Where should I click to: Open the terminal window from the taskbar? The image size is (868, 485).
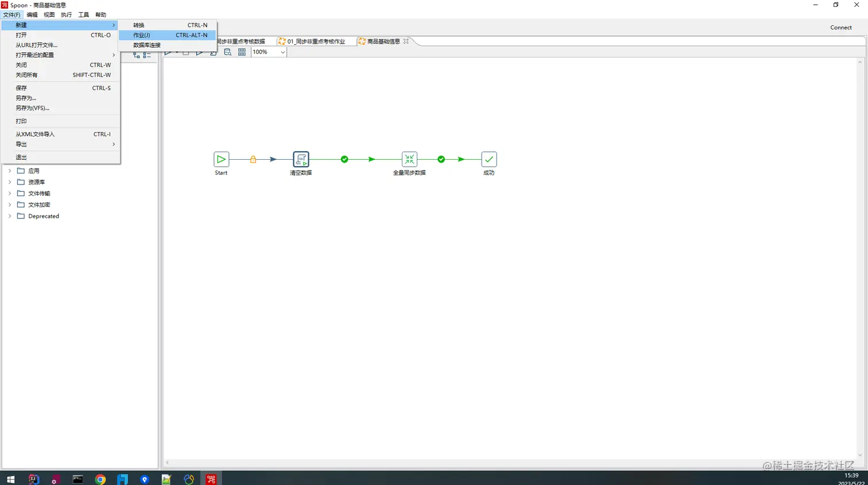[x=78, y=479]
